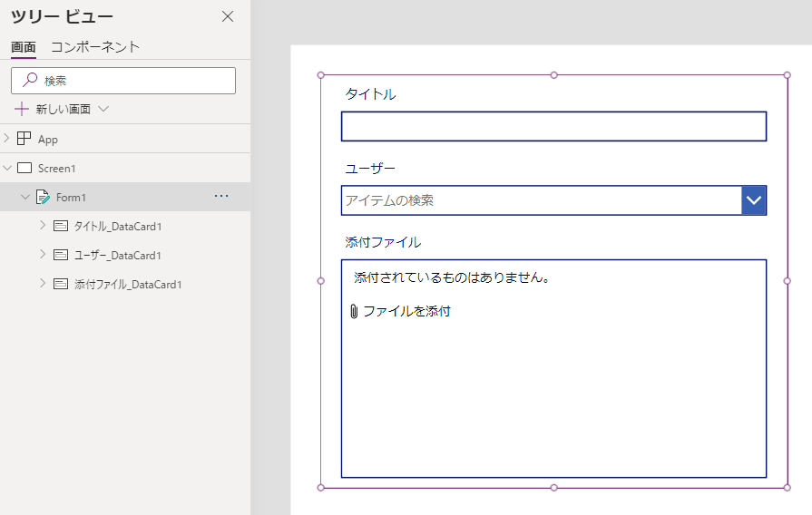Image resolution: width=812 pixels, height=515 pixels.
Task: Click the form's top-right resize handle
Action: (x=788, y=75)
